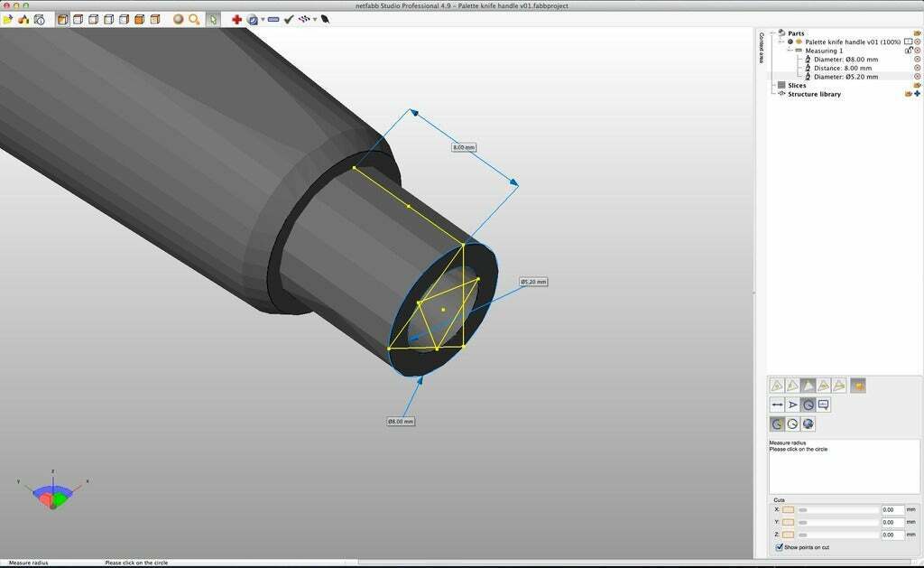Click color sphere of Palette knife handle
Viewport: 924px width, 568px height.
pos(799,42)
